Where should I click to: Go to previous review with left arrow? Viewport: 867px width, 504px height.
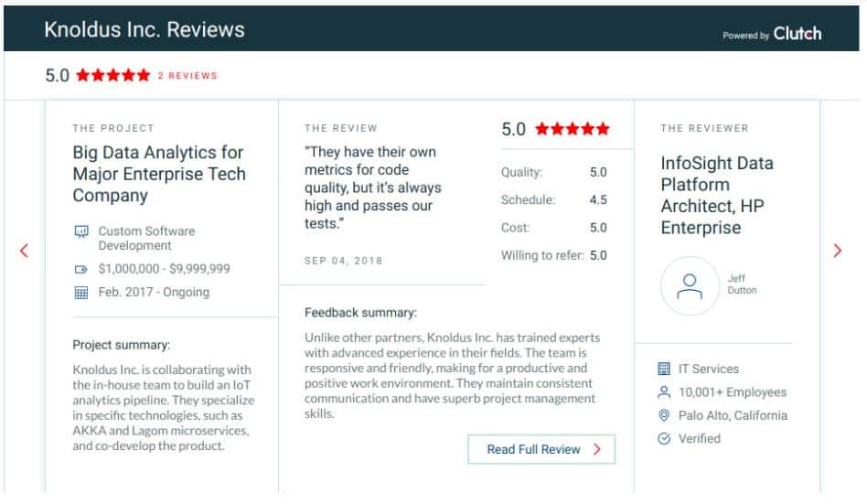tap(24, 251)
